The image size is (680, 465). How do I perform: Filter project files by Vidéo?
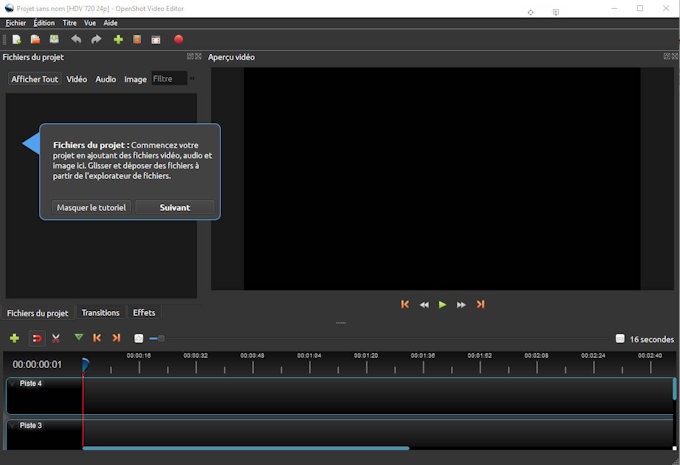[77, 79]
